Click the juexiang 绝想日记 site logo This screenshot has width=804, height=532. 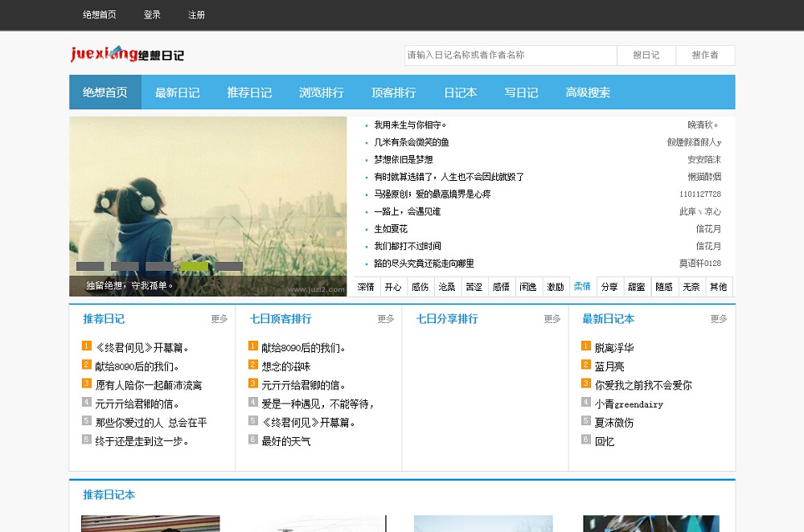point(127,54)
